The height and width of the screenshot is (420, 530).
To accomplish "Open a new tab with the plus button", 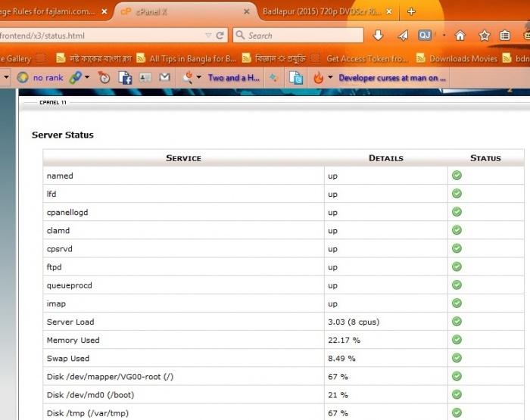I will pos(411,12).
